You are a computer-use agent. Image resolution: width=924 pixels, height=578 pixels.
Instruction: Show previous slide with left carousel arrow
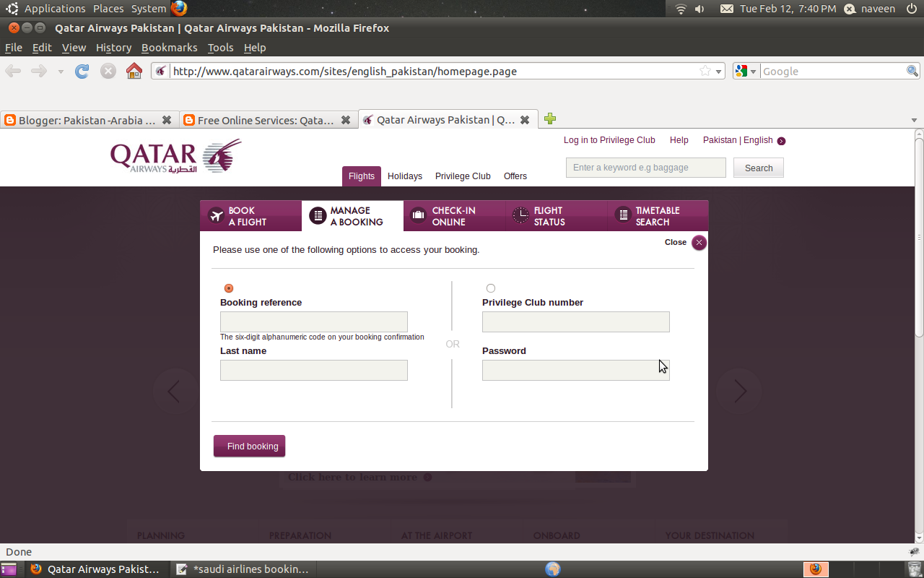tap(174, 392)
